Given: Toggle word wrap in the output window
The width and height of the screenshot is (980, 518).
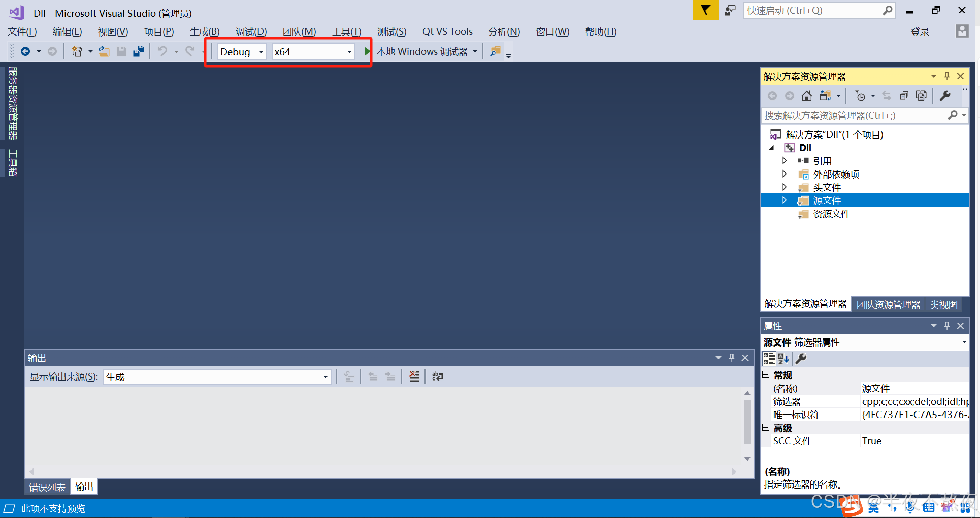Looking at the screenshot, I should 437,376.
